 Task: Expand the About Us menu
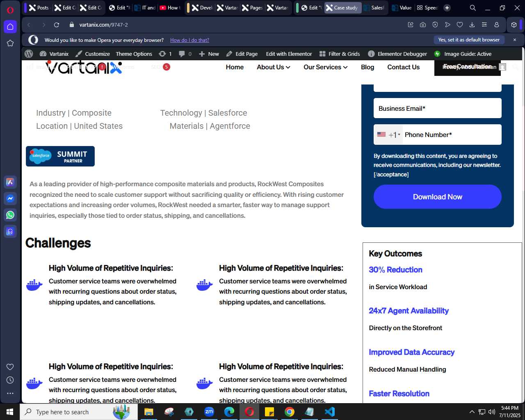[274, 67]
